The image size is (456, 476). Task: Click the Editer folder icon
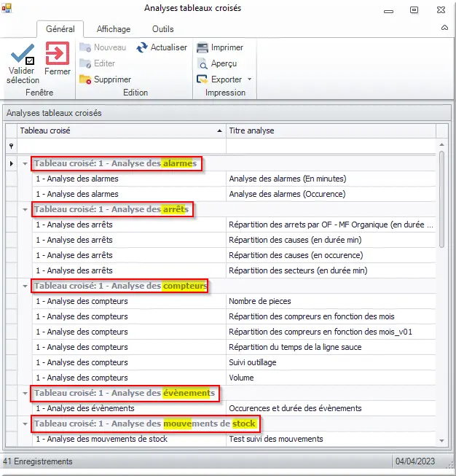pos(85,63)
